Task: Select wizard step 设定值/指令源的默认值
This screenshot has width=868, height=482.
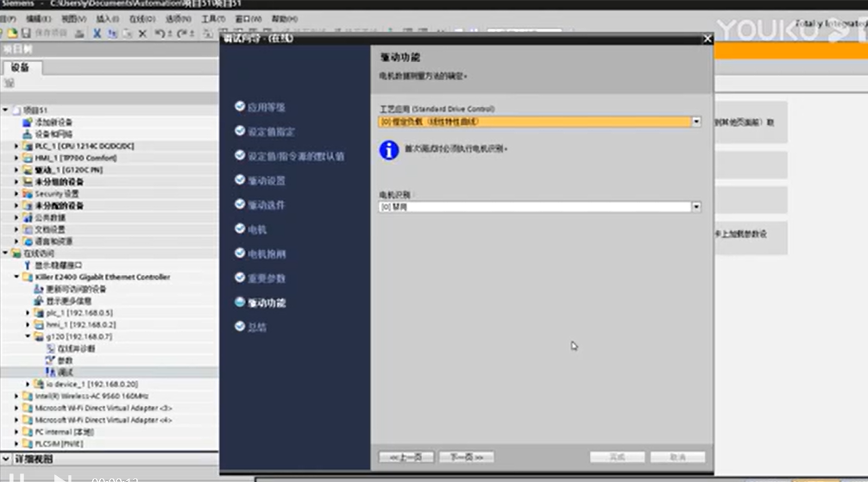Action: 296,156
